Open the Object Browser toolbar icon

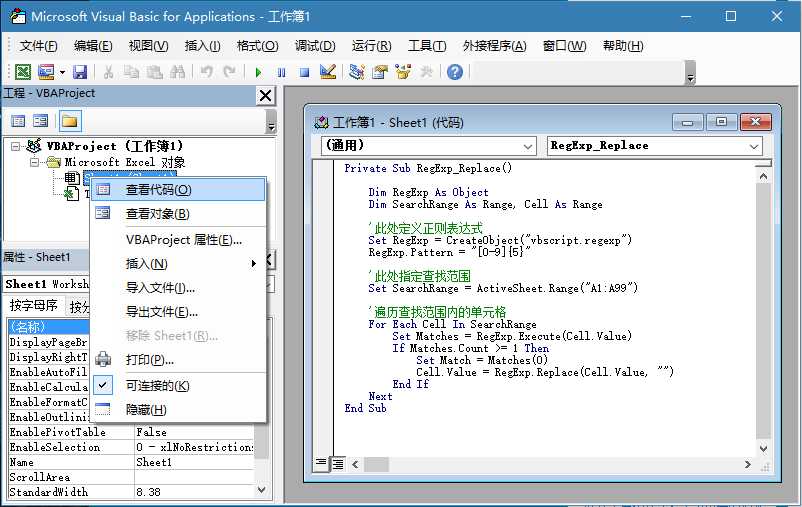(x=403, y=72)
